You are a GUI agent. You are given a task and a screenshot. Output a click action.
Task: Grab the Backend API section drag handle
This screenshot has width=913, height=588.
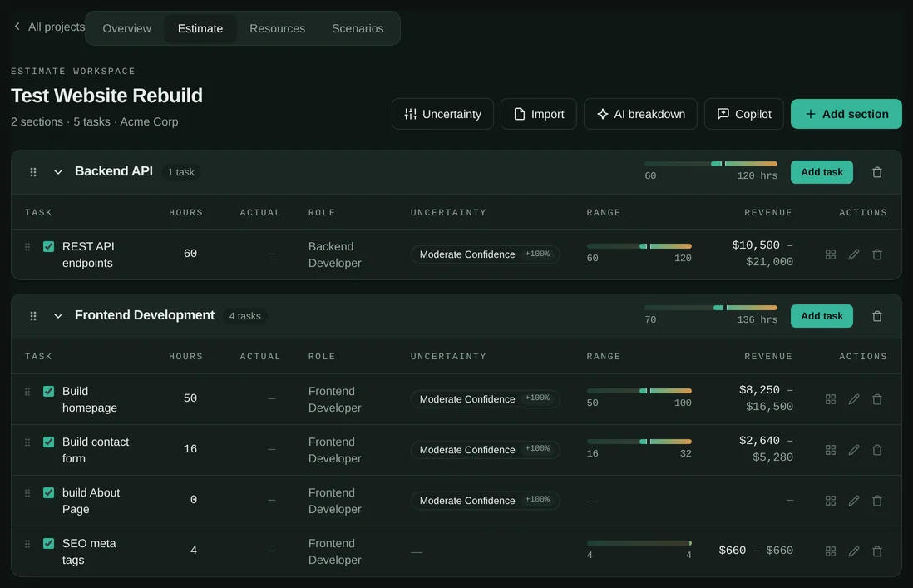click(x=33, y=172)
